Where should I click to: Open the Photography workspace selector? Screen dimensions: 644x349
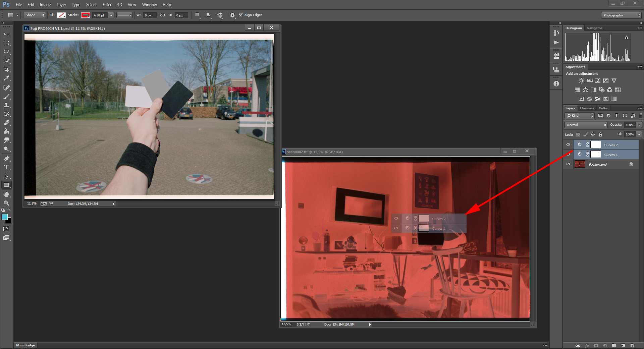(x=621, y=15)
